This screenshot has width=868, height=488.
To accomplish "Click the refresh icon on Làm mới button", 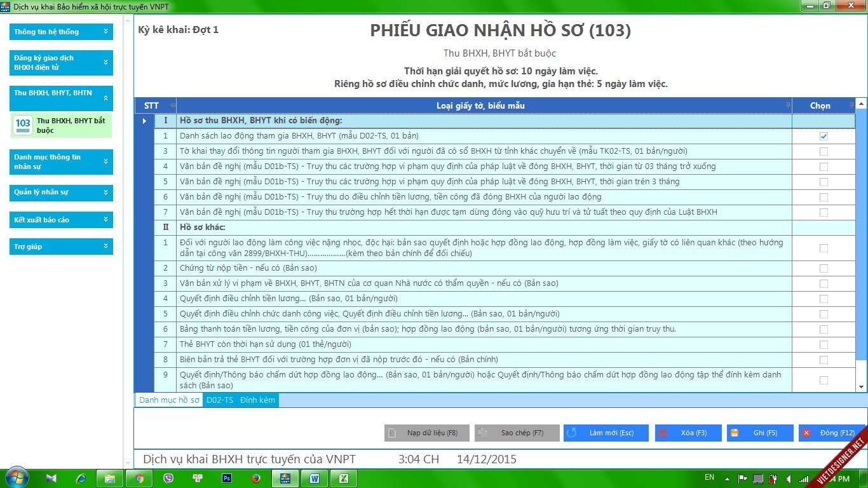I will pyautogui.click(x=572, y=433).
